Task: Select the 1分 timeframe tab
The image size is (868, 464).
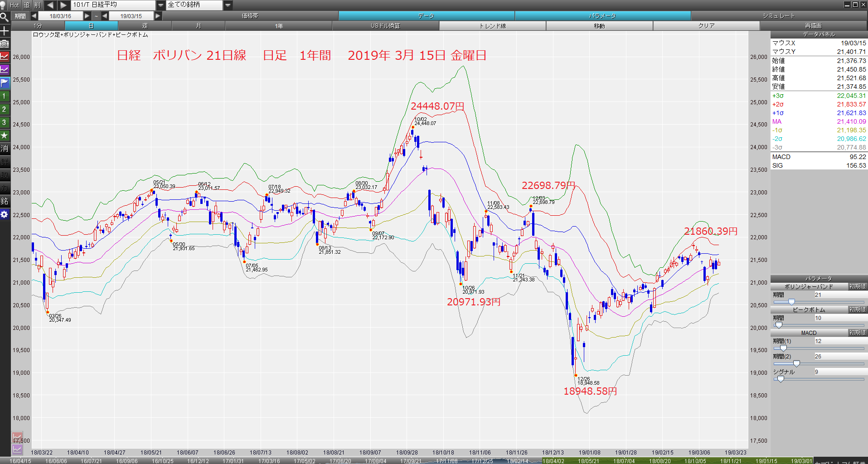Action: 38,26
